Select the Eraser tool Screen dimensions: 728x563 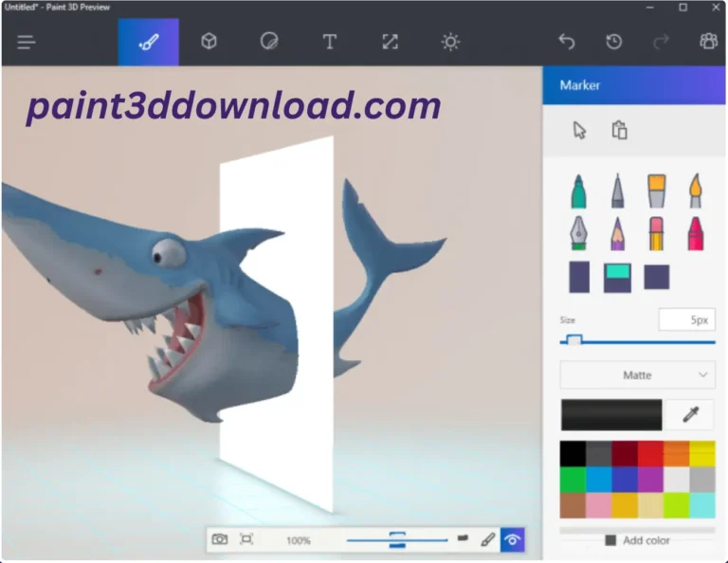coord(657,233)
